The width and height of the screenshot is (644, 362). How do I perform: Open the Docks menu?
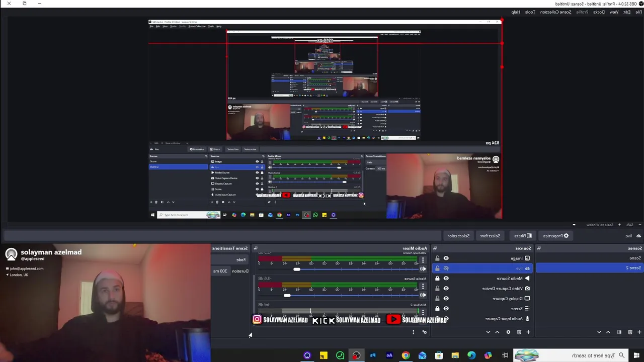[x=599, y=12]
